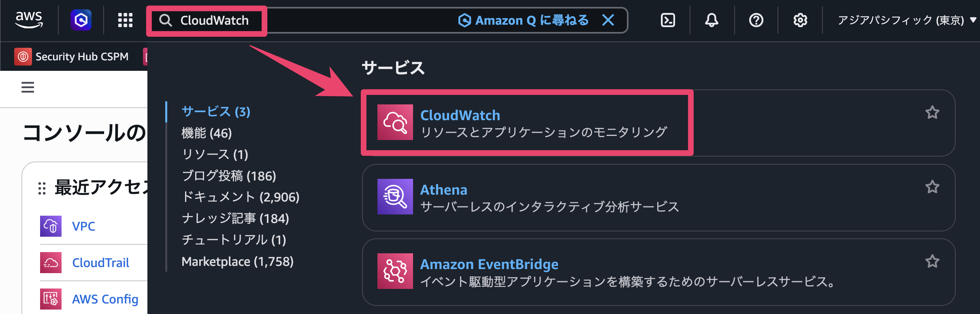This screenshot has width=980, height=314.
Task: Favorite Athena with its star toggle
Action: coord(933,187)
